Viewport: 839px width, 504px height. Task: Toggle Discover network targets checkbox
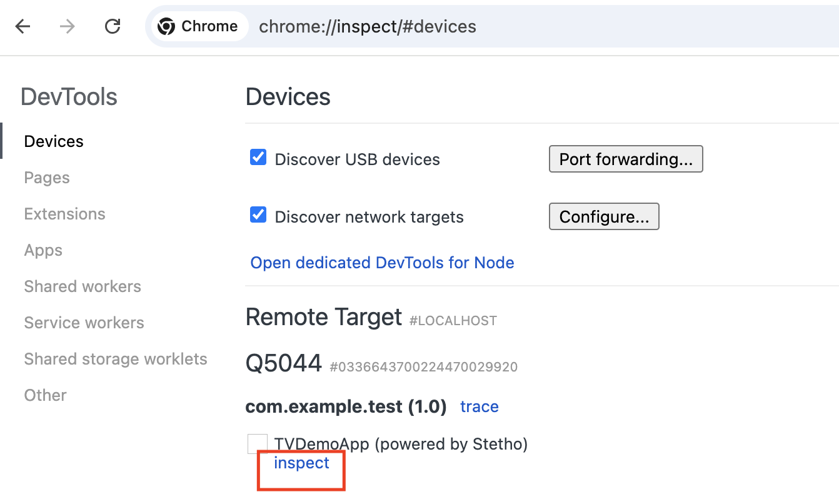[x=258, y=215]
